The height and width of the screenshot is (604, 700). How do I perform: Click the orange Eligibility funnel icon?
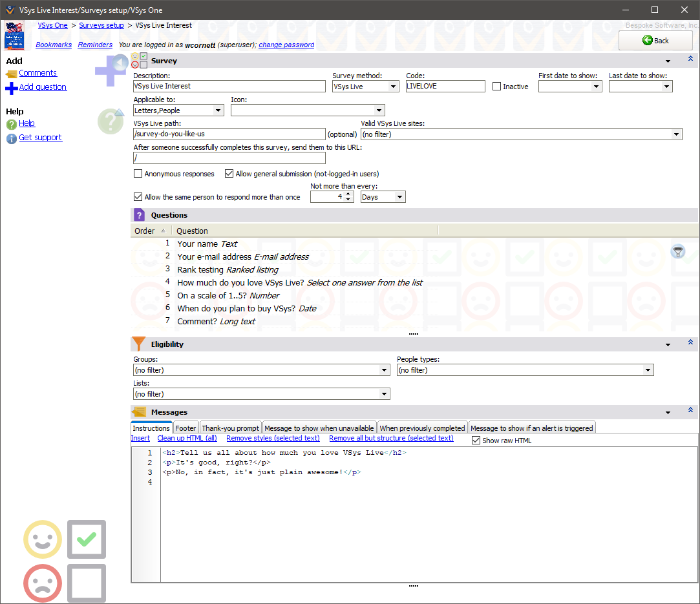coord(139,344)
